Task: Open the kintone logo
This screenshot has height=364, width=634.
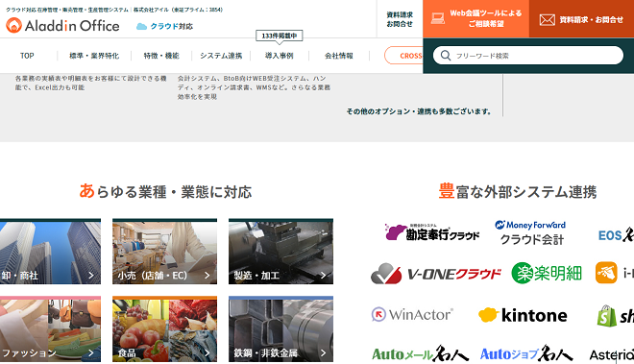Action: 523,315
